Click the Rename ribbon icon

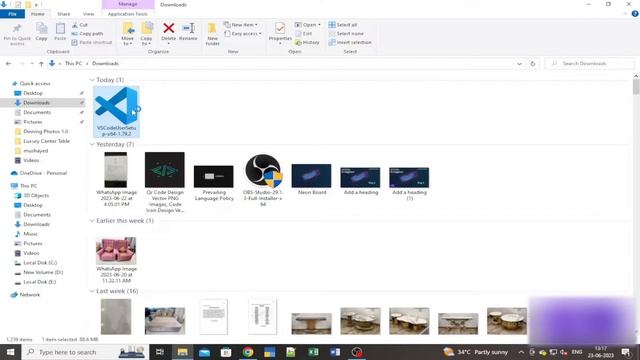tap(188, 32)
